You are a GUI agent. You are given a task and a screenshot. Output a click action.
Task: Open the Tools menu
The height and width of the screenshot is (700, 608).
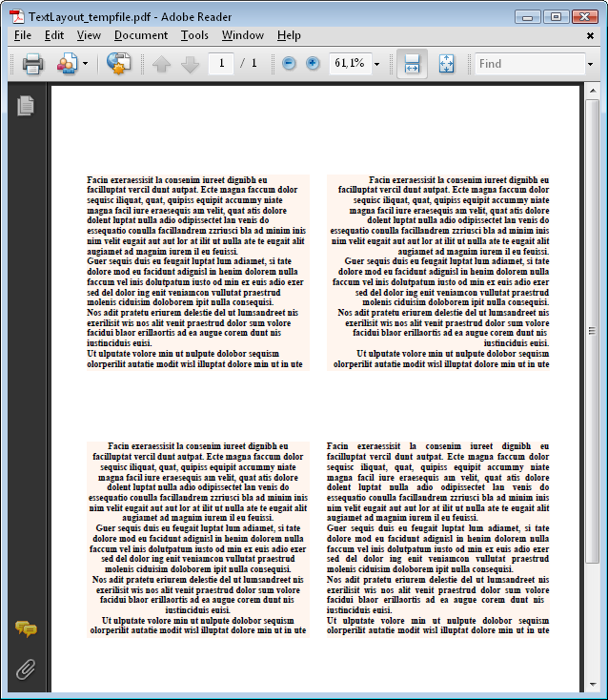[194, 35]
